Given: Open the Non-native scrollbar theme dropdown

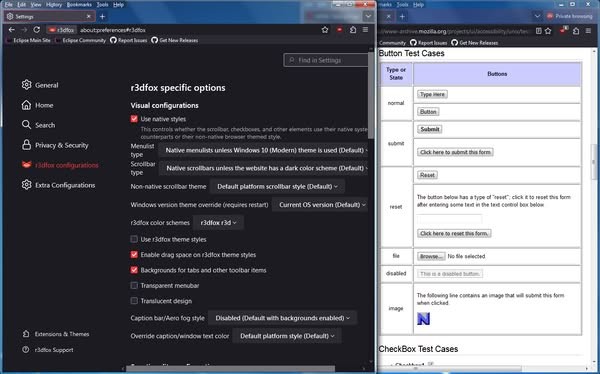Looking at the screenshot, I should (x=277, y=186).
